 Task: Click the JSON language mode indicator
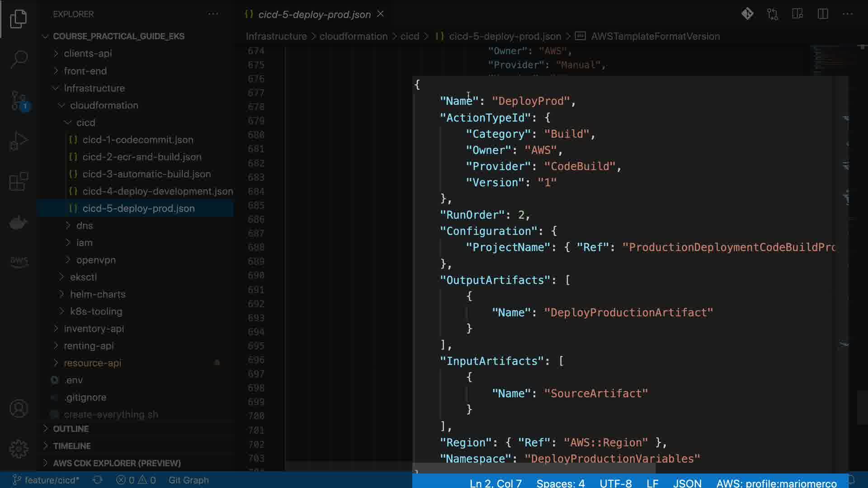tap(687, 483)
